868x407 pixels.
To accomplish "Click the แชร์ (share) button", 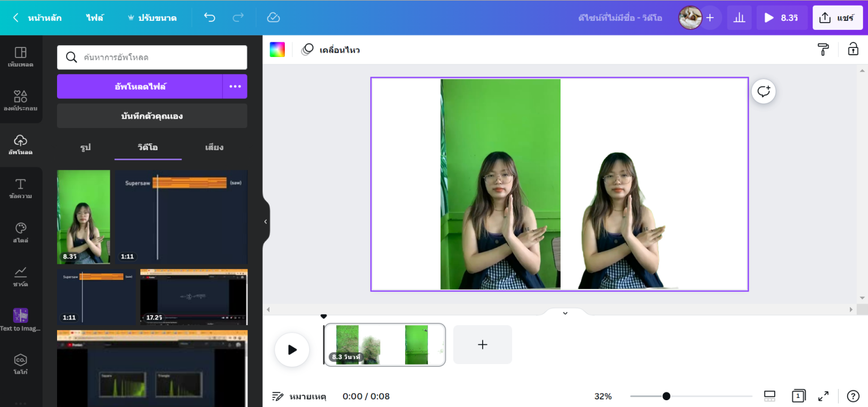I will point(837,17).
